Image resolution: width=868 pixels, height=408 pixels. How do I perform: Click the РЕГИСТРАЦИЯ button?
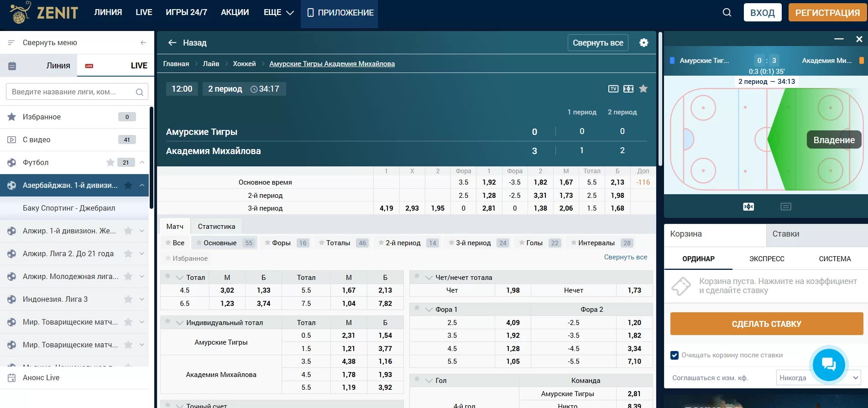pyautogui.click(x=827, y=12)
